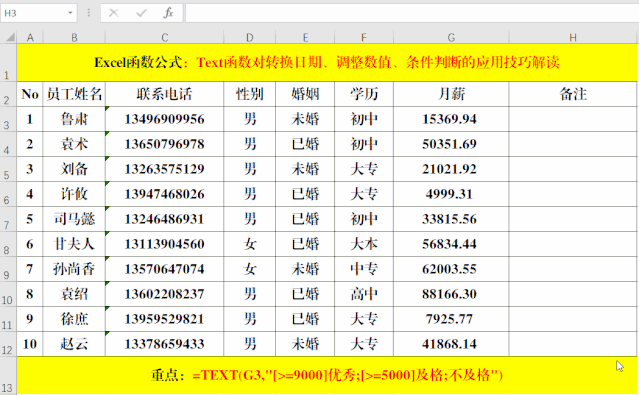This screenshot has height=395, width=639.
Task: Select the cell with name 赵云
Action: [x=74, y=344]
